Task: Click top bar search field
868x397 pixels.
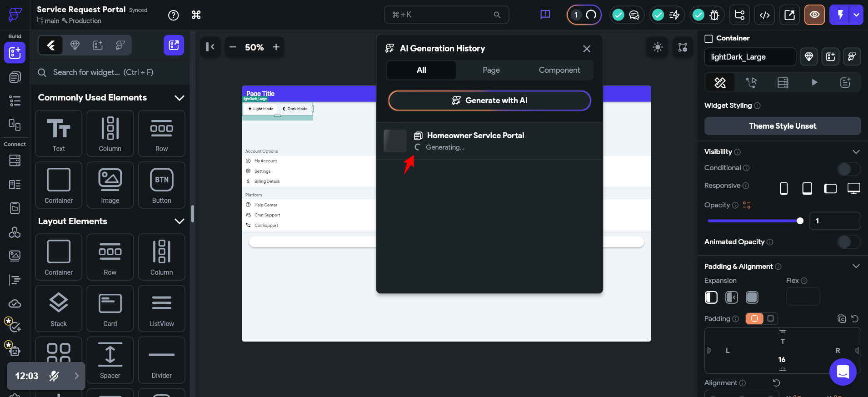Action: (447, 15)
